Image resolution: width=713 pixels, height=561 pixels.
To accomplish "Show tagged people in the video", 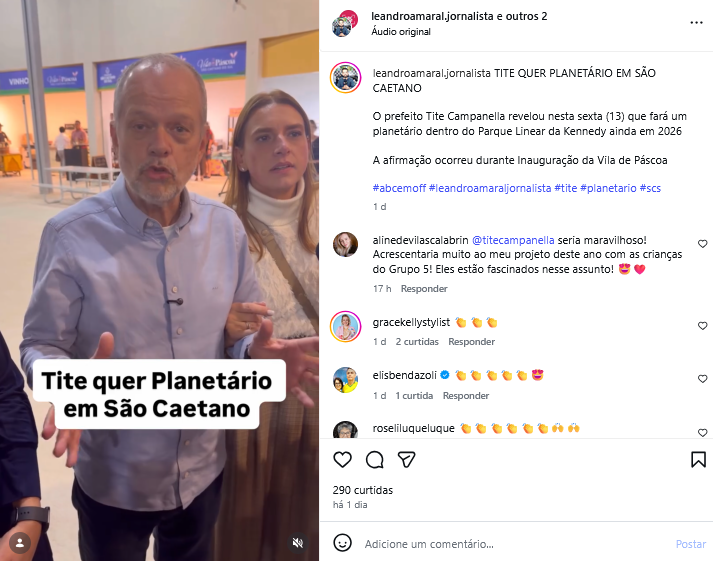I will [x=20, y=542].
